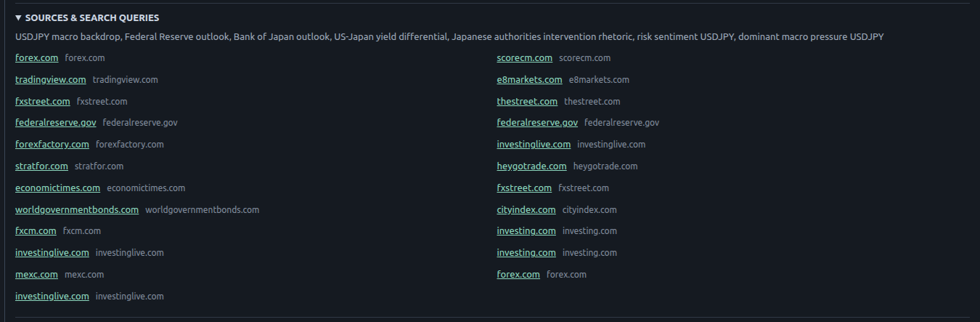Open the scorecm.com source link

[525, 57]
